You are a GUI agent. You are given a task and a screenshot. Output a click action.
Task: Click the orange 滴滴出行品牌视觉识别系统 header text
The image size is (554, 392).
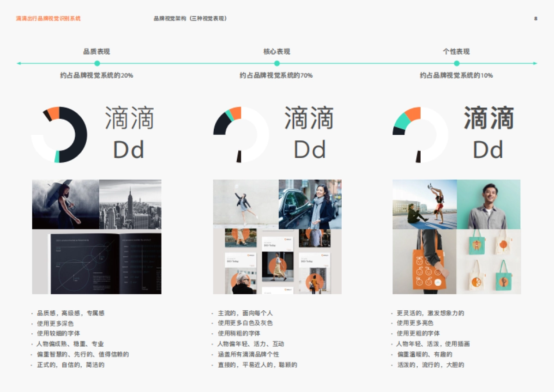pyautogui.click(x=48, y=18)
